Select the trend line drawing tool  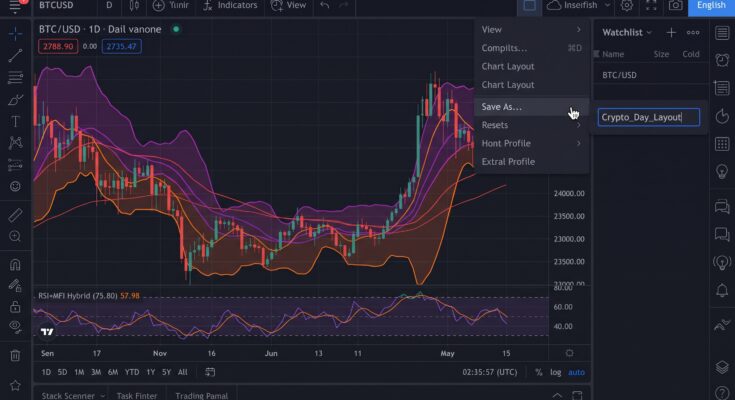[x=15, y=55]
